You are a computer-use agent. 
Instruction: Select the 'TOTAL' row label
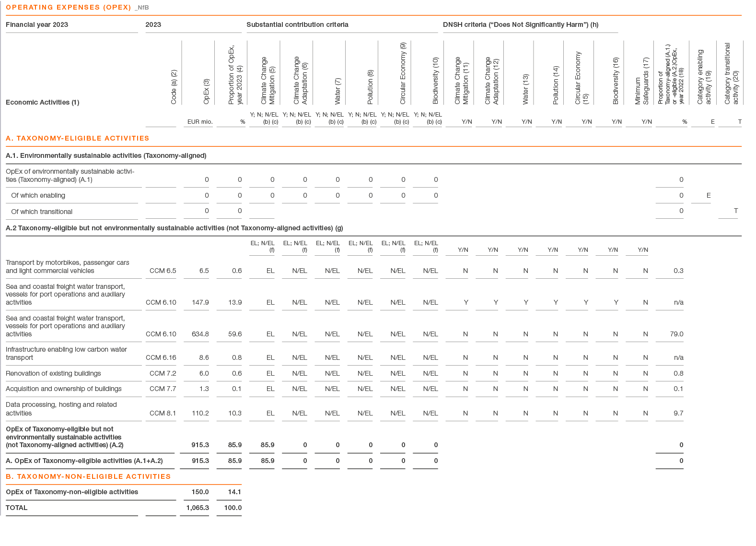point(17,508)
